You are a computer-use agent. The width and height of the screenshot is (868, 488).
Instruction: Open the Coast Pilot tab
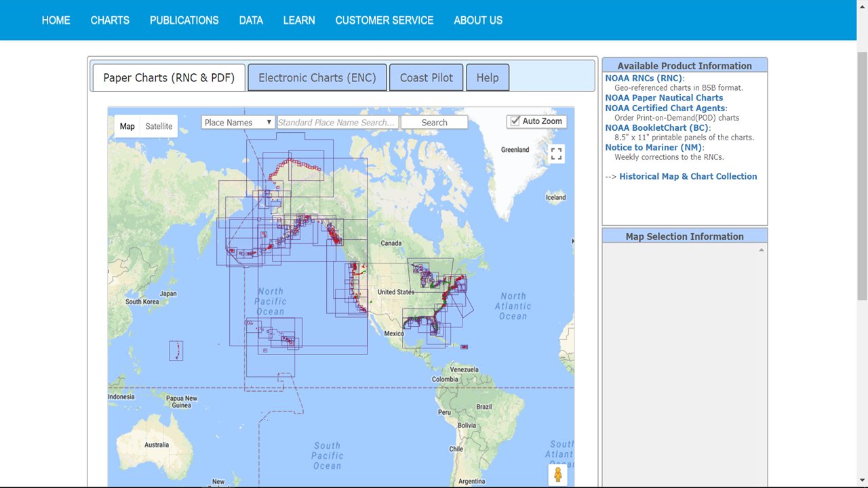[427, 77]
